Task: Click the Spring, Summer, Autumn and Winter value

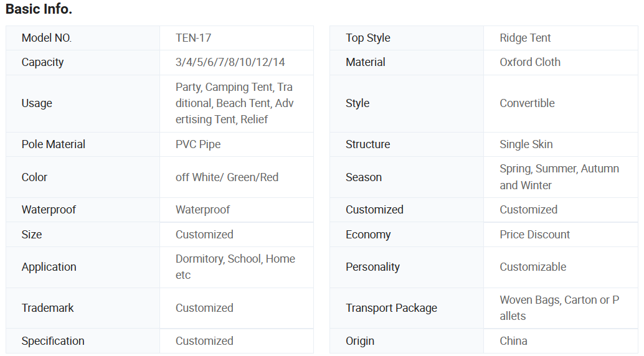Action: (559, 177)
